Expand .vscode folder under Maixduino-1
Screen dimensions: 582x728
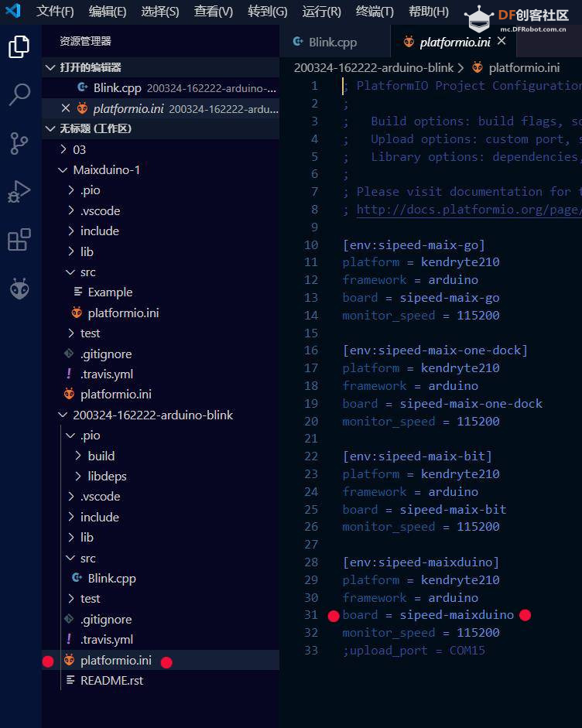click(161, 210)
